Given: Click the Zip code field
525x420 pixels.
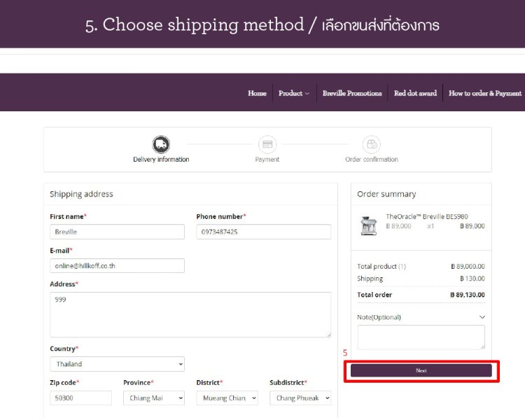Looking at the screenshot, I should [x=80, y=398].
